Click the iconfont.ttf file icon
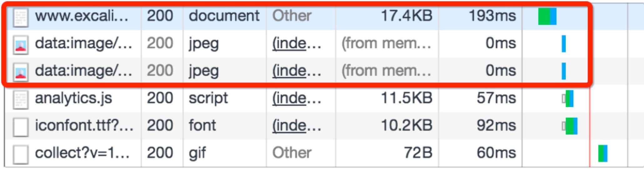The width and height of the screenshot is (644, 169). (21, 127)
